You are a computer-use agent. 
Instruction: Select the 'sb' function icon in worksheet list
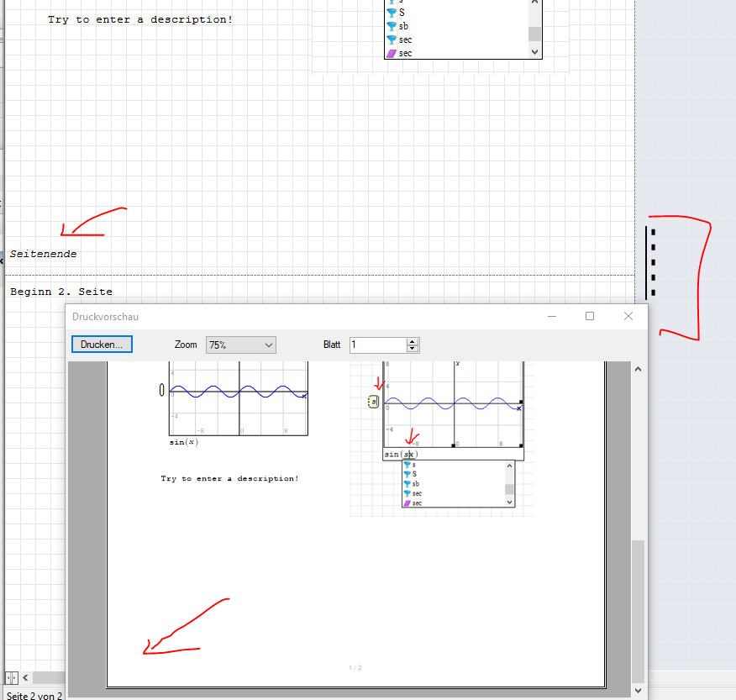coord(391,26)
